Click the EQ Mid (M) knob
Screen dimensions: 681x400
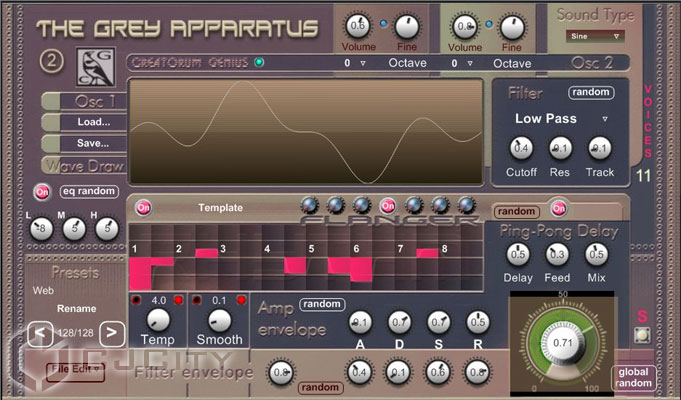click(74, 228)
